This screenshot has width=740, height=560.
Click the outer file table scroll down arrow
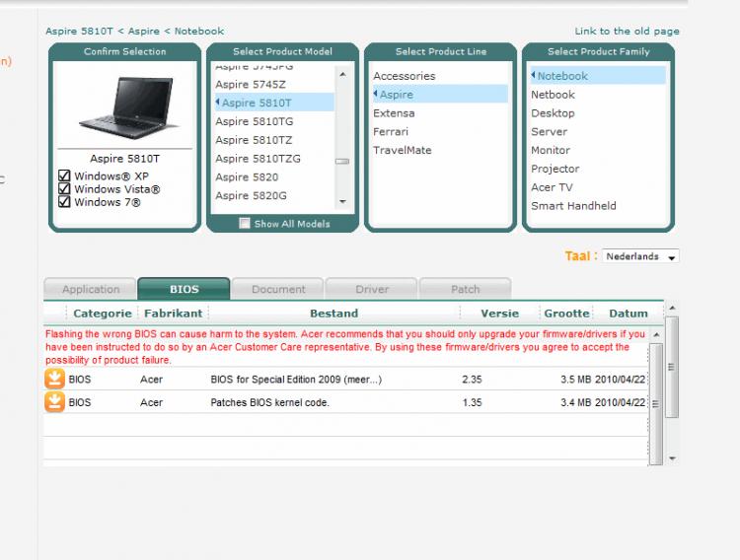672,458
